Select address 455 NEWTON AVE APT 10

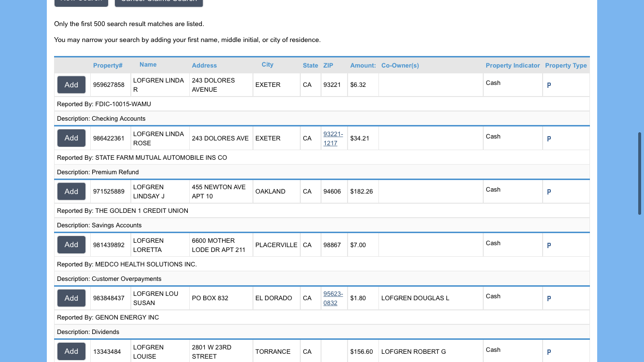[219, 192]
